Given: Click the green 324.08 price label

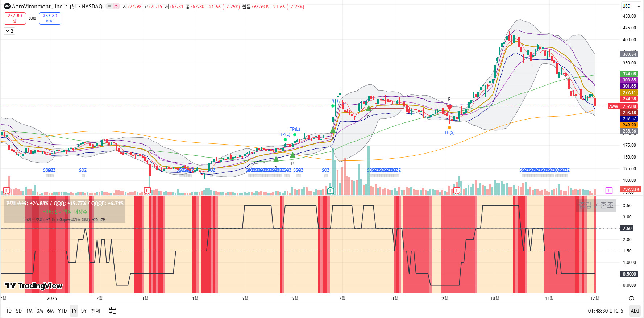Looking at the screenshot, I should pyautogui.click(x=629, y=74).
